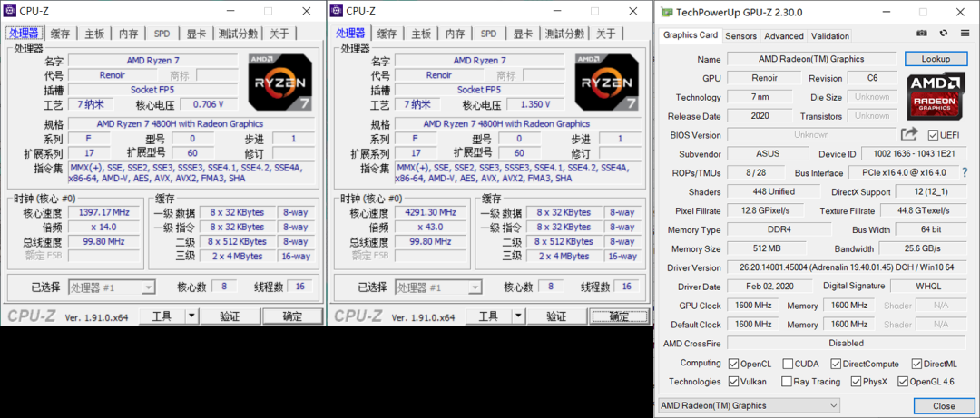Viewport: 980px width, 418px height.
Task: Click the GPU-Z Name field
Action: tap(811, 59)
